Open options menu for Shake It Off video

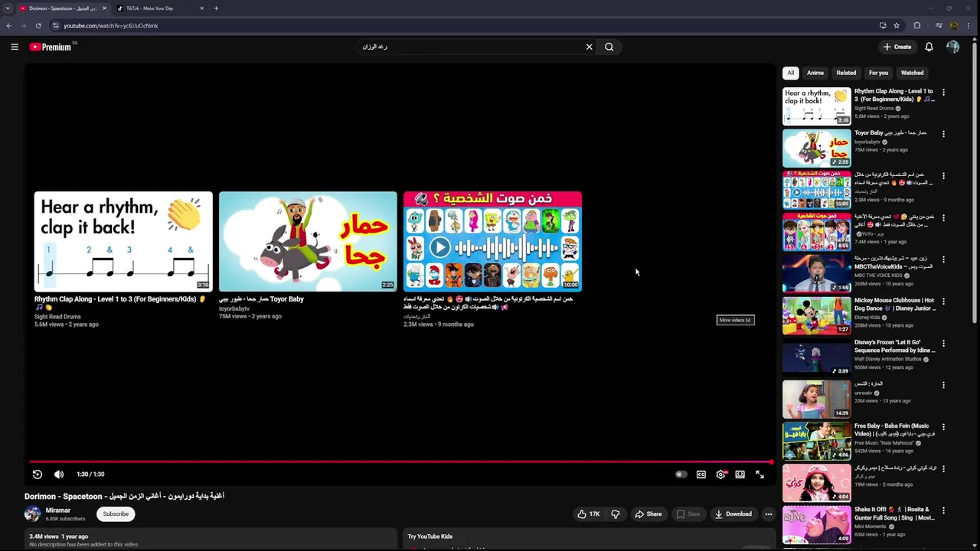(943, 510)
